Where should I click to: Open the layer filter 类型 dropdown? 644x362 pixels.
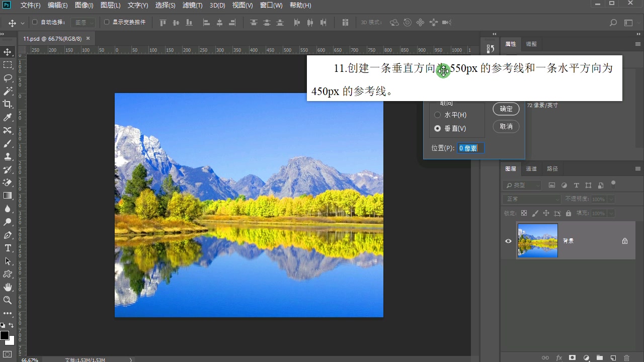point(522,186)
